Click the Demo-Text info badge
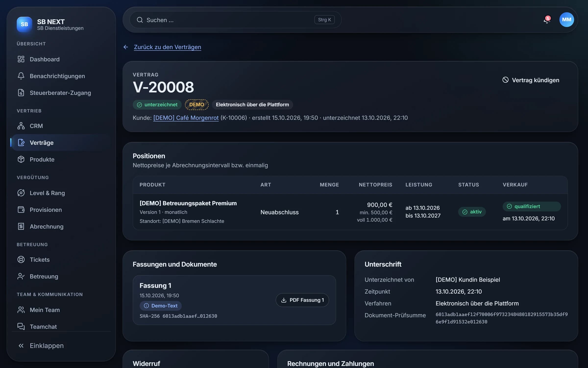 [160, 306]
